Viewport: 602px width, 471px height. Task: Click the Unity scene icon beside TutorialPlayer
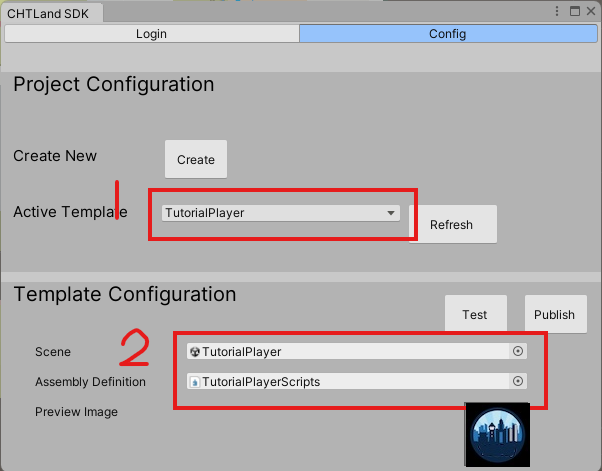195,352
